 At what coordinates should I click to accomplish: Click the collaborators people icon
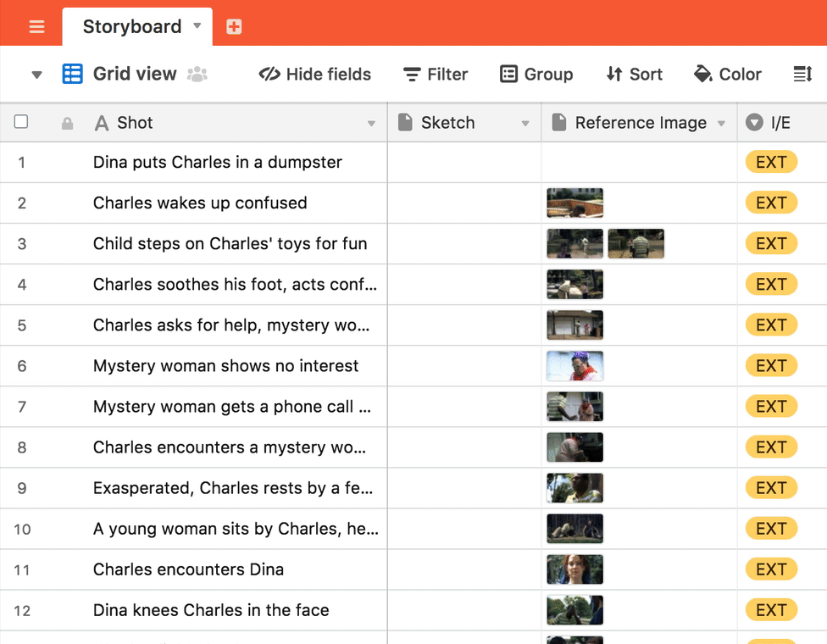point(197,74)
